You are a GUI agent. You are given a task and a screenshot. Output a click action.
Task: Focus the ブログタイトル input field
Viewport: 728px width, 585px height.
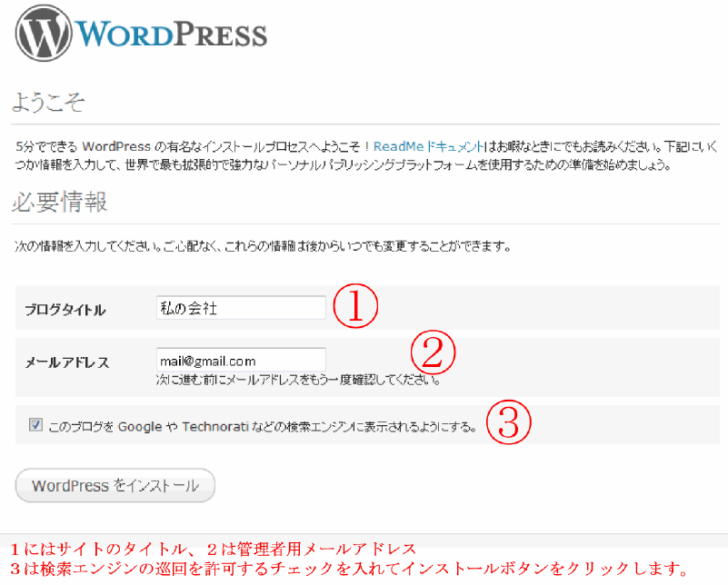(x=241, y=307)
